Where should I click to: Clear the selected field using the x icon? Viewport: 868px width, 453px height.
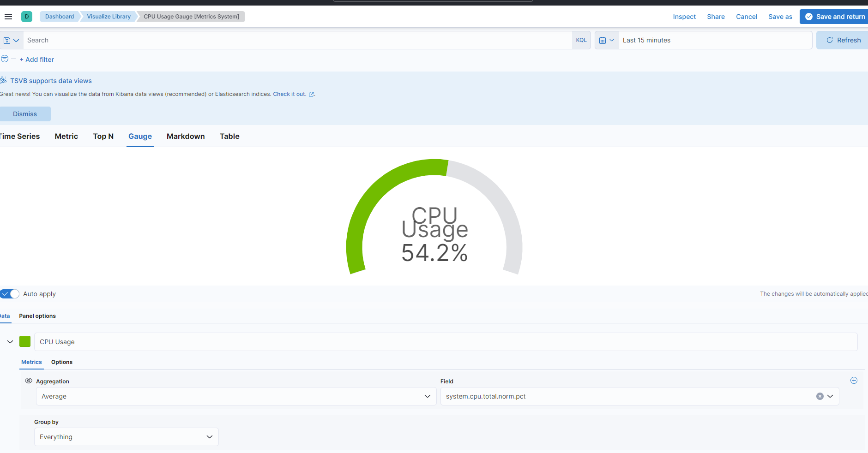820,396
